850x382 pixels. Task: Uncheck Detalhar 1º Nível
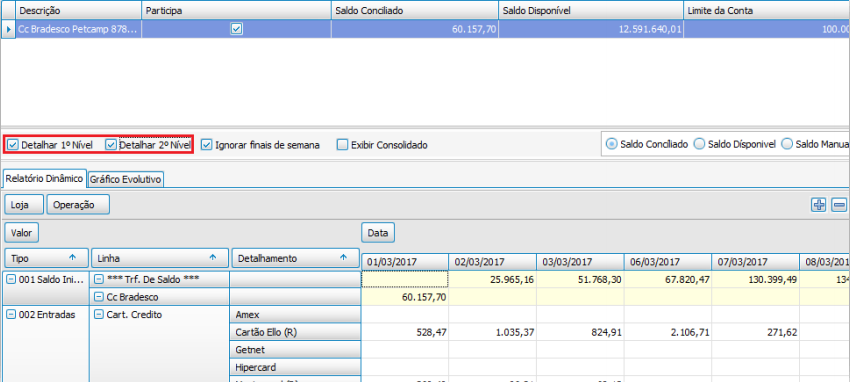13,145
